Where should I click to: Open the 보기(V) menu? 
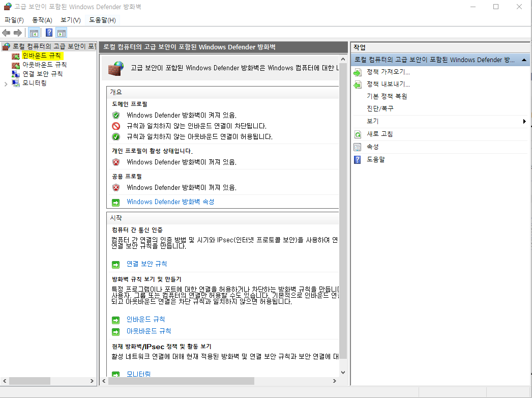(x=71, y=20)
